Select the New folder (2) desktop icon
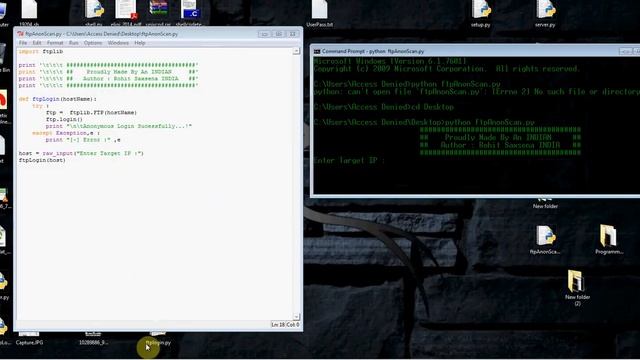Image resolution: width=640 pixels, height=360 pixels. (x=577, y=288)
